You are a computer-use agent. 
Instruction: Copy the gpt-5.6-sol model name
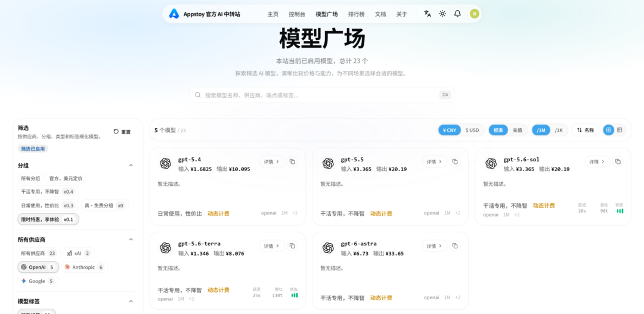[618, 161]
